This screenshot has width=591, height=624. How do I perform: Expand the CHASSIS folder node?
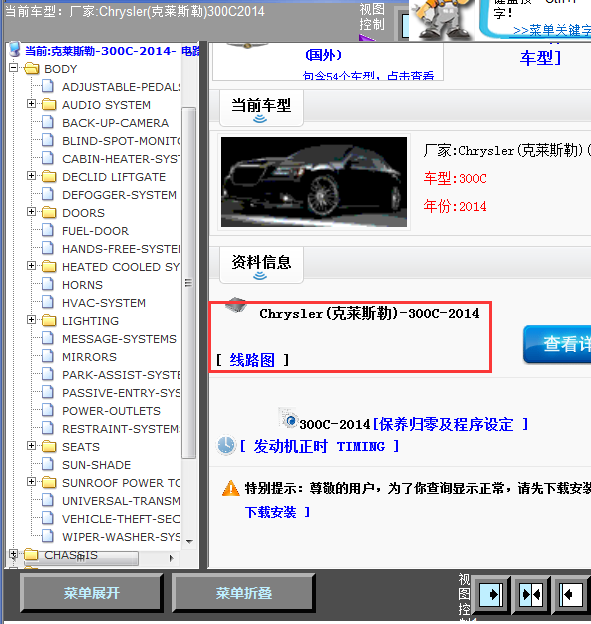coord(13,554)
